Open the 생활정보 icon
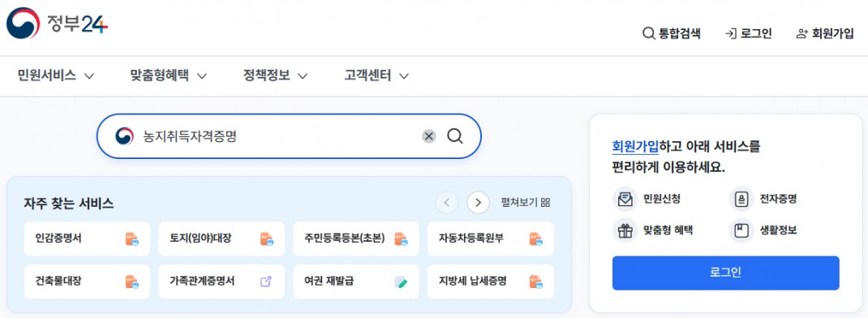Screen dimensions: 868x318 [741, 230]
